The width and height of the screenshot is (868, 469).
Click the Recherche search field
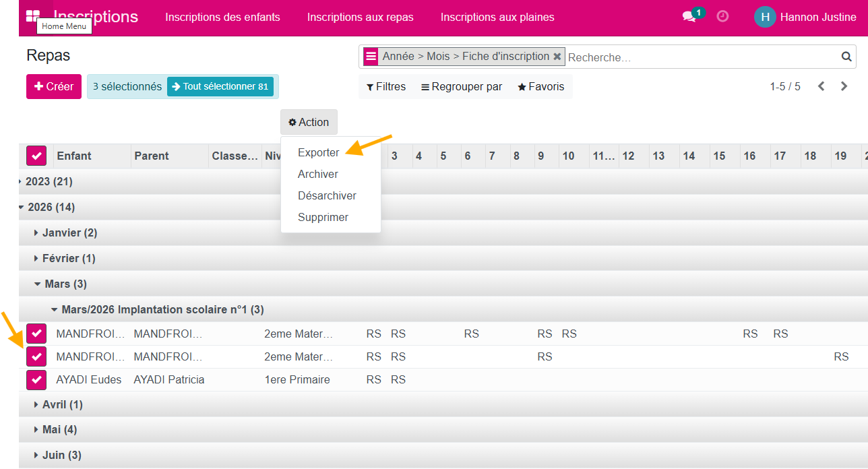point(702,57)
